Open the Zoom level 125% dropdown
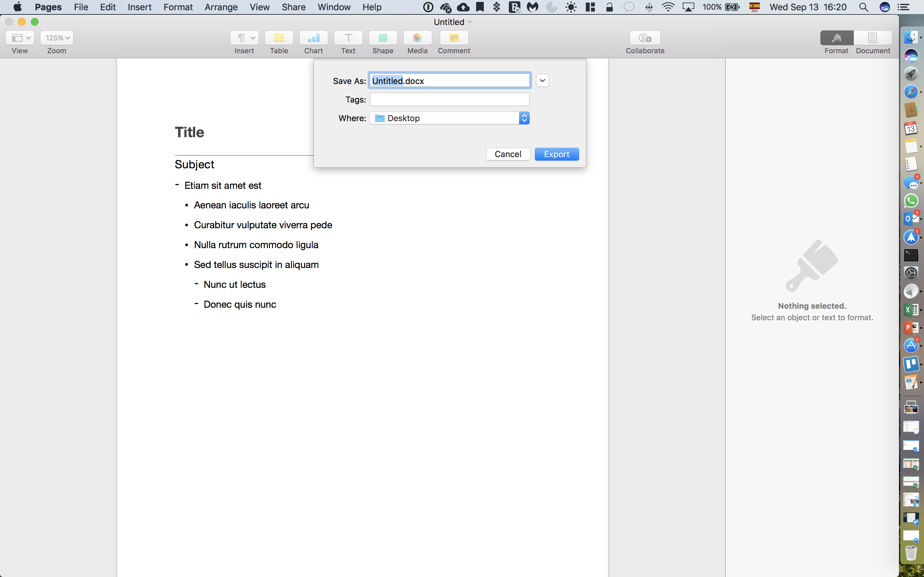 (x=56, y=38)
